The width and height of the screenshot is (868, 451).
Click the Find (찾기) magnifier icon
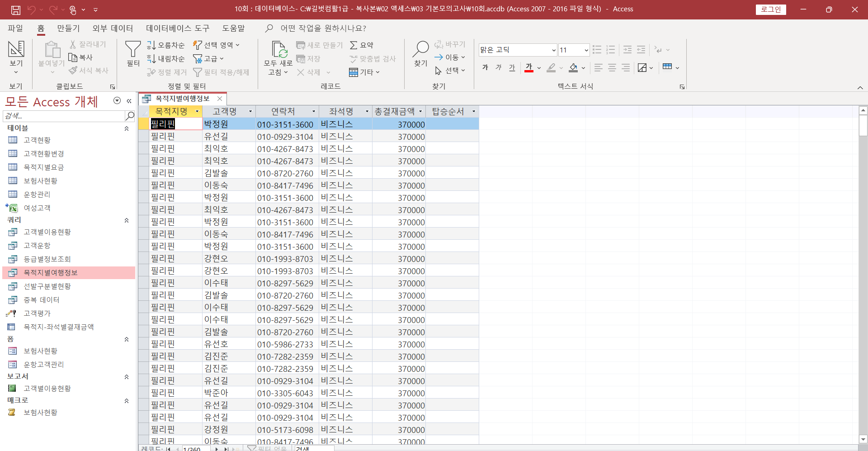(421, 49)
